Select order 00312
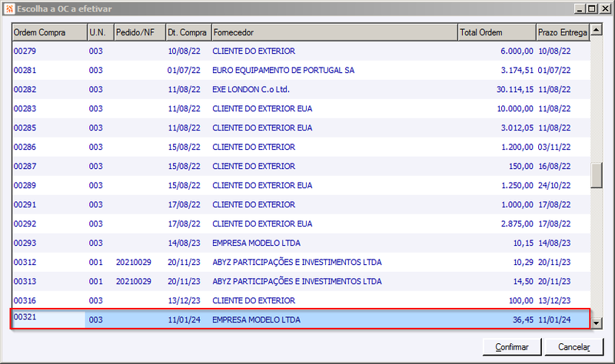The image size is (615, 364). (x=301, y=262)
